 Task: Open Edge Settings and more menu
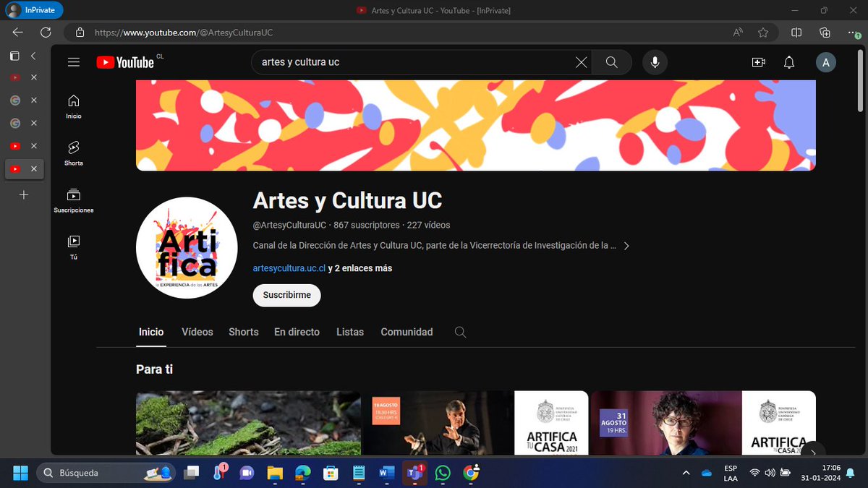point(853,33)
